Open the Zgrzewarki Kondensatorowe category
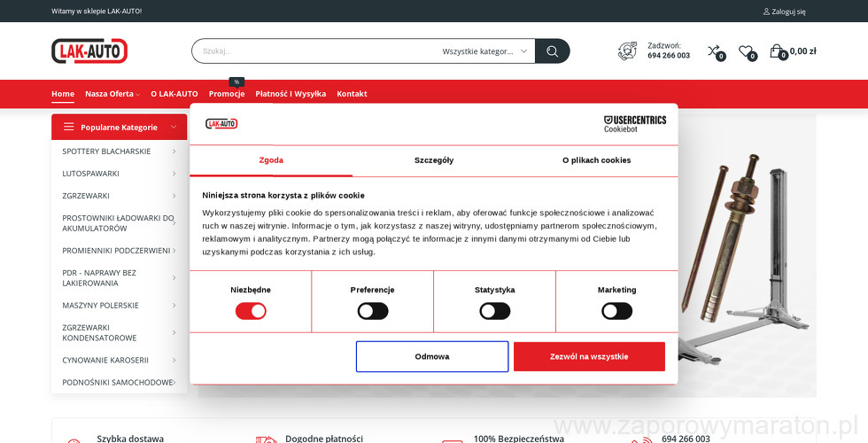Screen dimensions: 868x443 [99, 333]
